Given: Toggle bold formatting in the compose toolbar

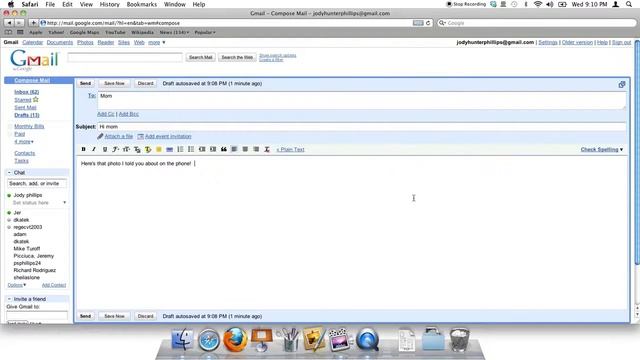Looking at the screenshot, I should (x=83, y=149).
